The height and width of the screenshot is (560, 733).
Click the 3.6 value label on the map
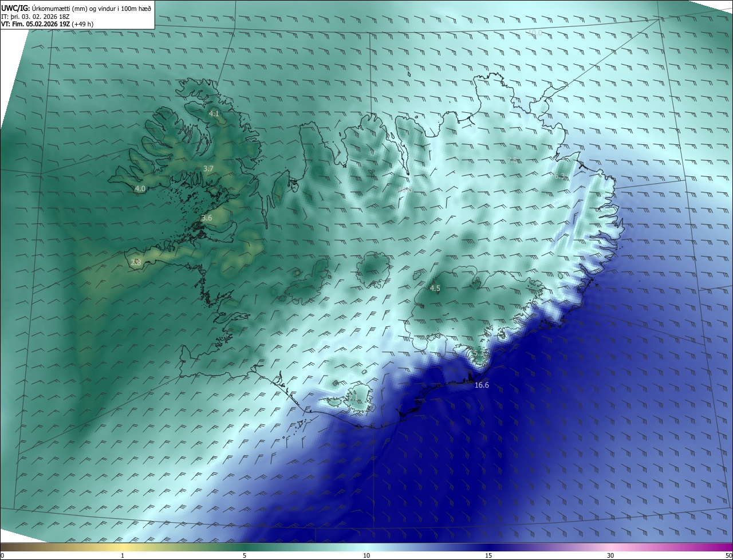tap(207, 218)
